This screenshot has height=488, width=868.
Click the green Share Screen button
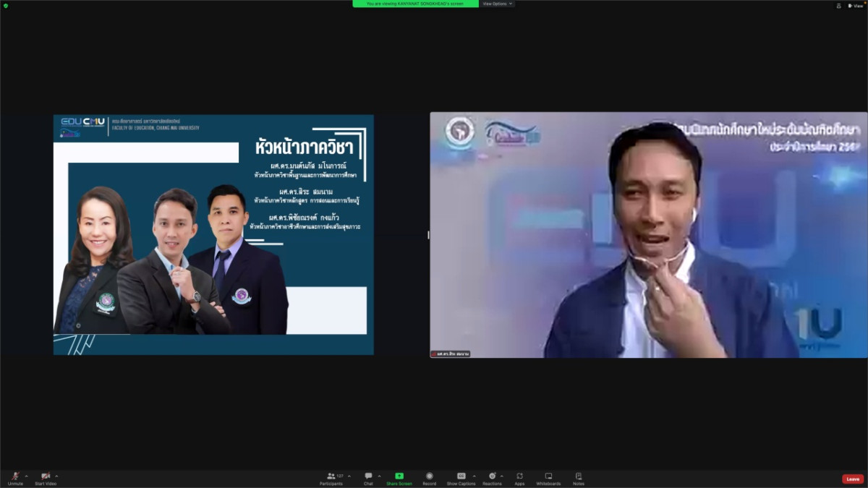coord(399,477)
